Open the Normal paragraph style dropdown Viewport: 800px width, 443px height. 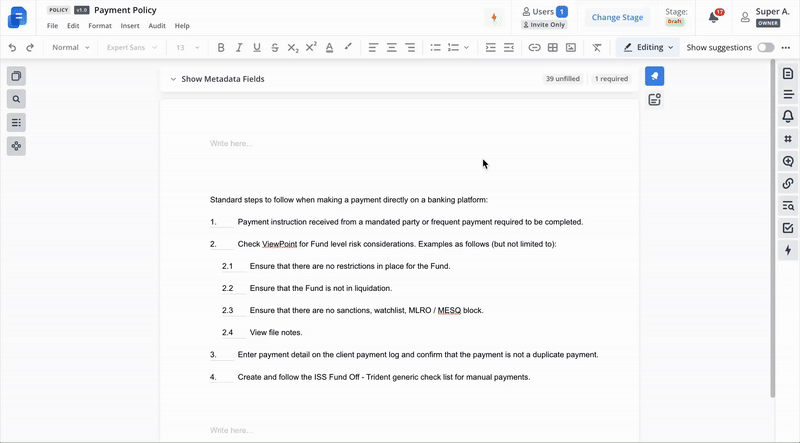coord(70,47)
